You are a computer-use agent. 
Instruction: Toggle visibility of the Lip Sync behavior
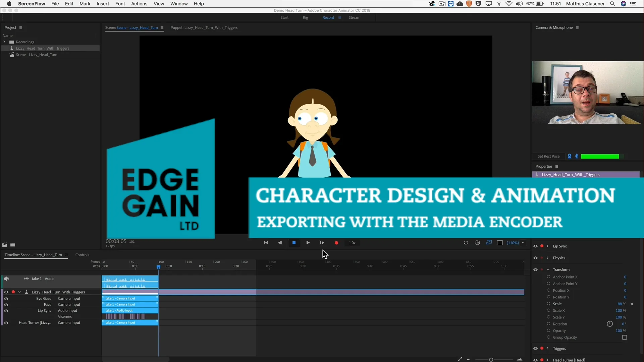[535, 246]
